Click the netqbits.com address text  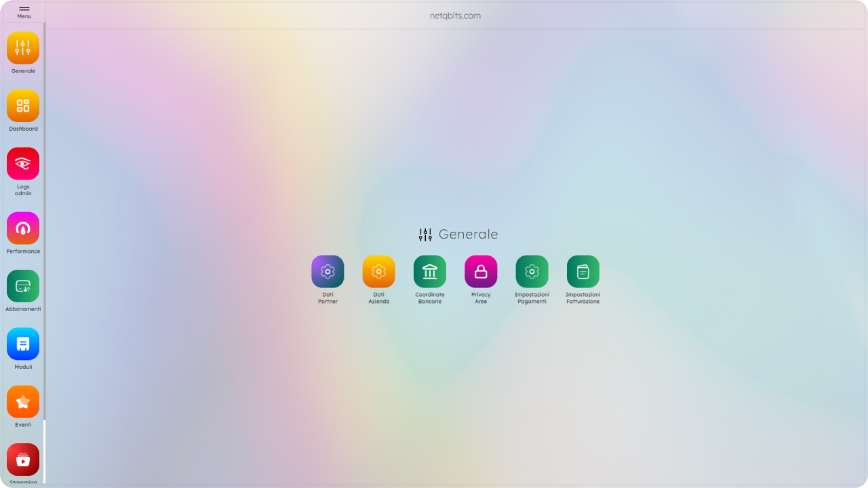(x=455, y=16)
